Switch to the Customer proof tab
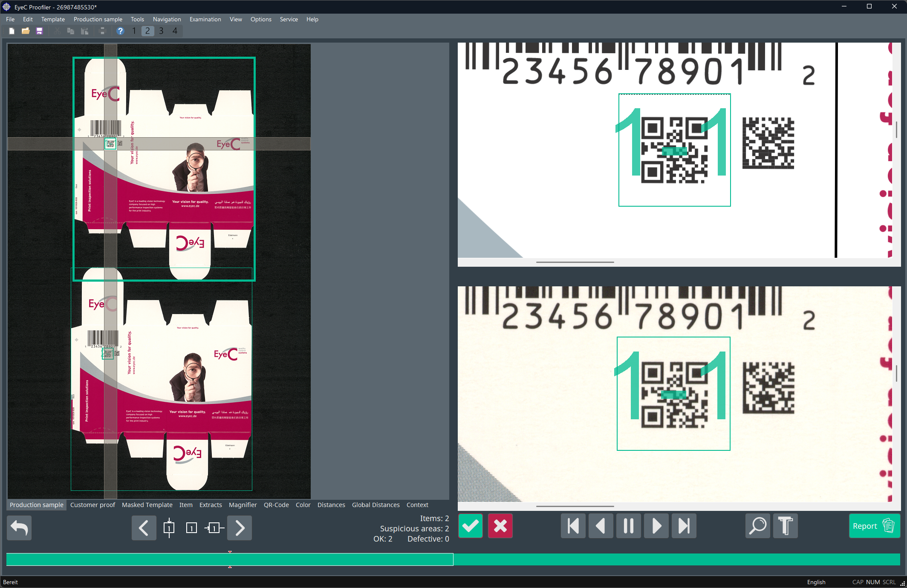The image size is (907, 588). (x=92, y=505)
